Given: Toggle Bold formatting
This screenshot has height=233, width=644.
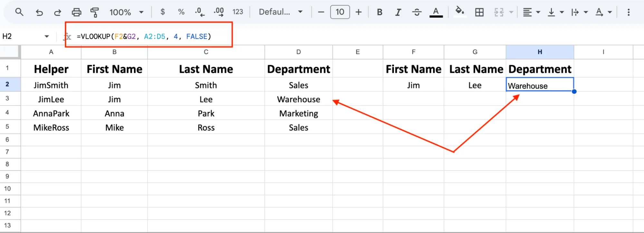Looking at the screenshot, I should pos(380,12).
